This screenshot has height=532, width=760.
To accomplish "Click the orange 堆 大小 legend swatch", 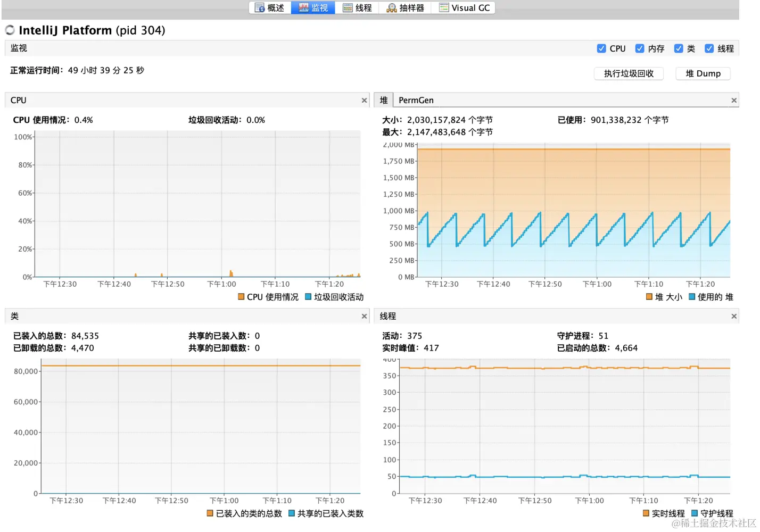I will point(649,297).
